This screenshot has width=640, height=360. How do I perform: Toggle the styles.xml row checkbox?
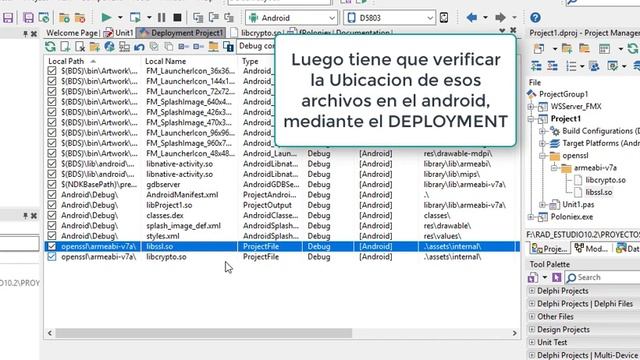pos(52,236)
